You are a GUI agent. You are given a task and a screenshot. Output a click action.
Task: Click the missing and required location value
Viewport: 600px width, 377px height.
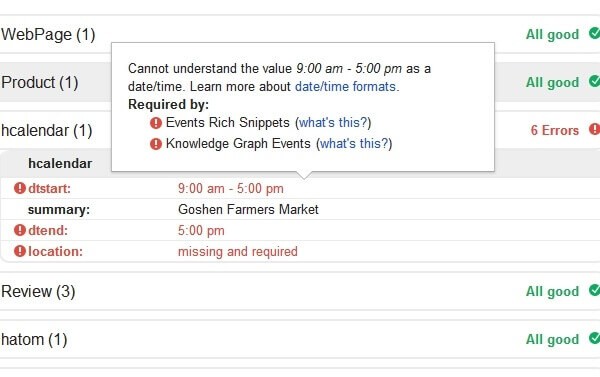pyautogui.click(x=238, y=252)
